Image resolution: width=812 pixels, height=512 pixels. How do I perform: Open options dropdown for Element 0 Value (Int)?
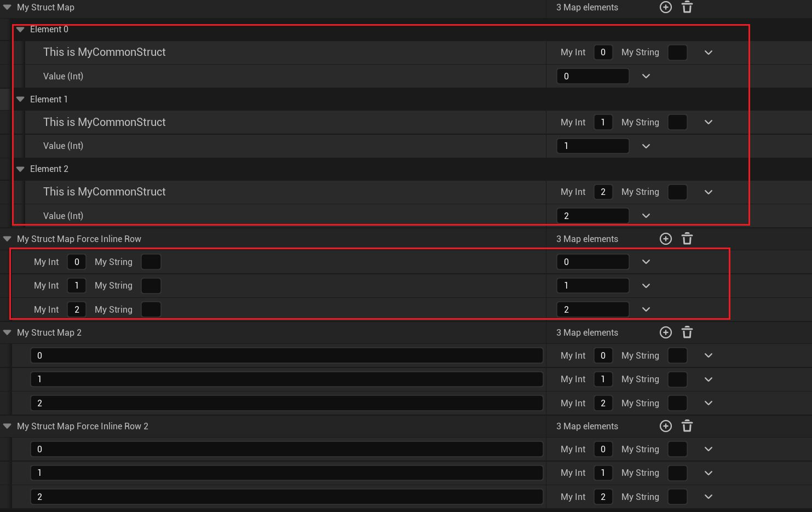point(646,76)
